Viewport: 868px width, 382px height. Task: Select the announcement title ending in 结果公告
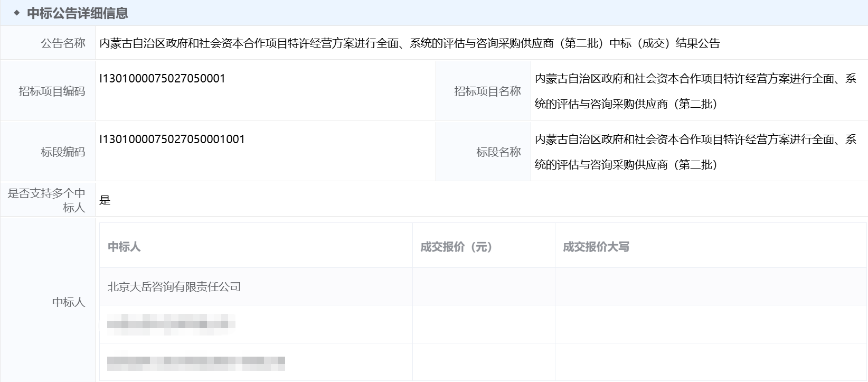(409, 43)
